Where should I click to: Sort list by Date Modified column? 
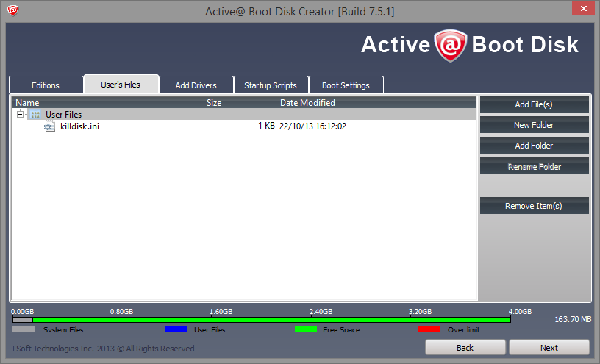307,103
